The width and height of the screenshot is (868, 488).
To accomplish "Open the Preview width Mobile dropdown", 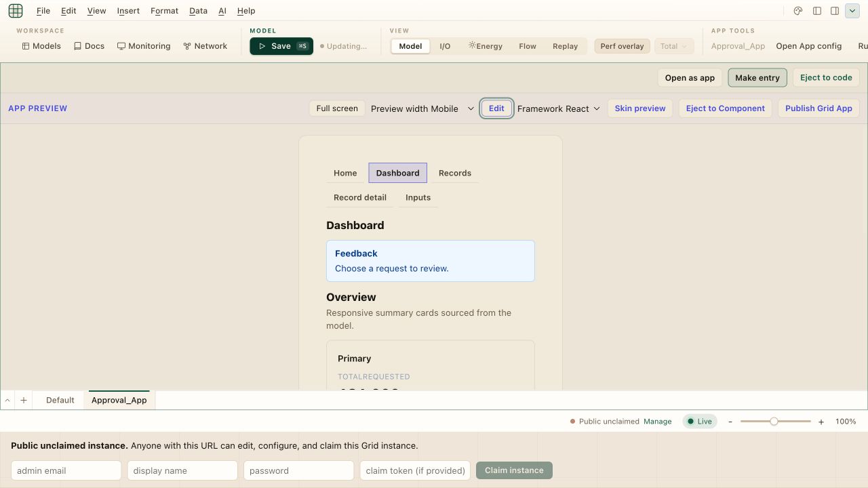I will (x=422, y=108).
